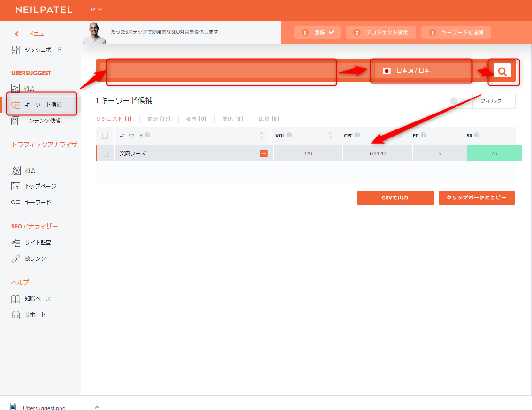Click the Japan flag icon
The image size is (532, 410).
click(x=387, y=71)
